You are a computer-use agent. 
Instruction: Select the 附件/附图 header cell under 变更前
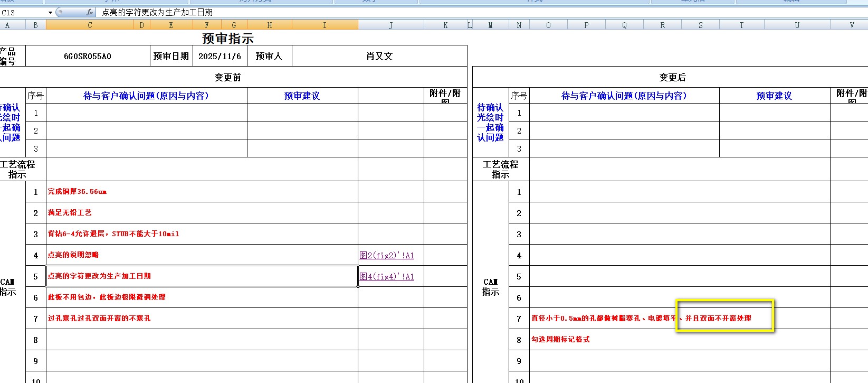point(445,96)
